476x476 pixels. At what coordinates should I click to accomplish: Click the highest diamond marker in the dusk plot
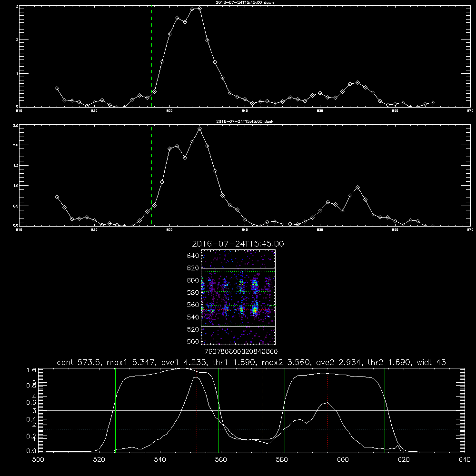199,129
